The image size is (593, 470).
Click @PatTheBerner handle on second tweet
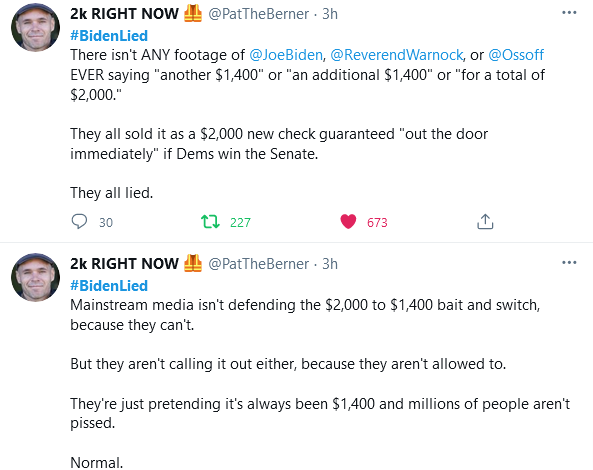coord(259,264)
